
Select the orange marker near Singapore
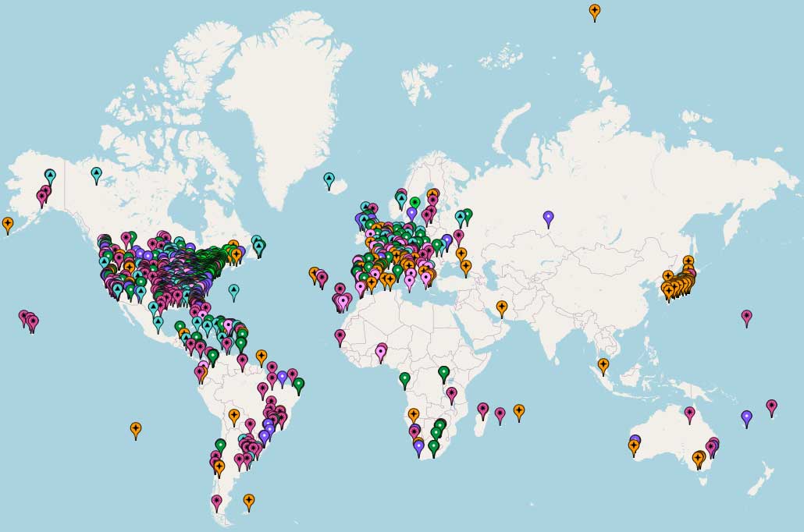pos(603,364)
